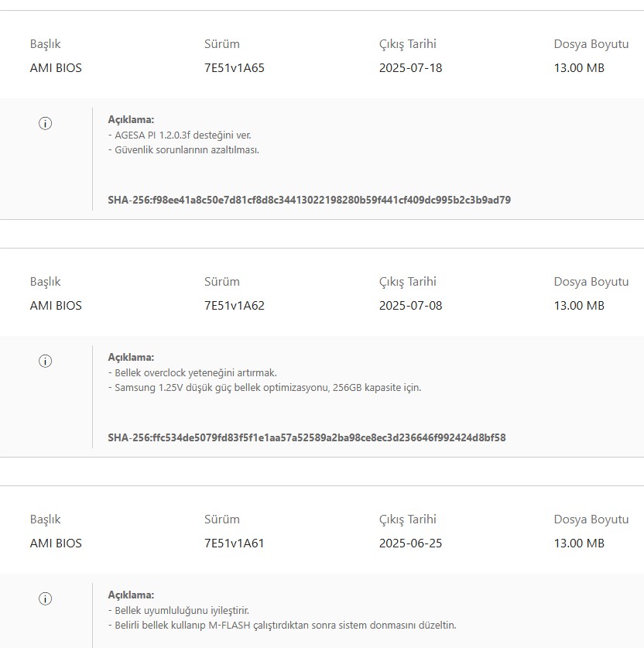Click the release date 2025-07-08
Screen dimensions: 644x648
click(410, 306)
